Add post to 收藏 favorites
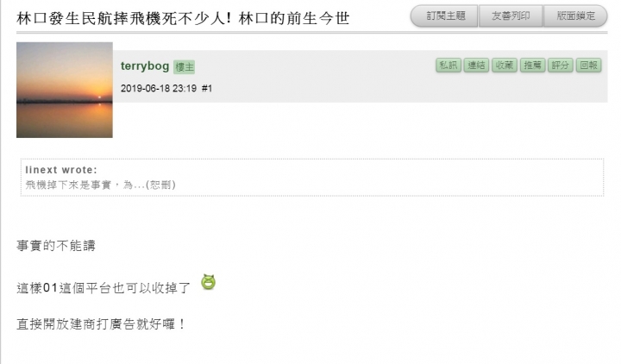The height and width of the screenshot is (364, 621). (x=505, y=65)
